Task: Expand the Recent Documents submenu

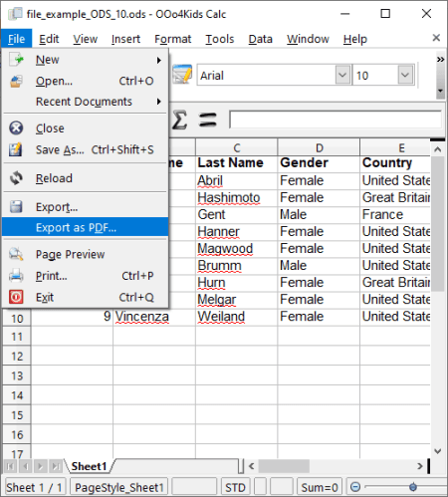Action: [159, 102]
